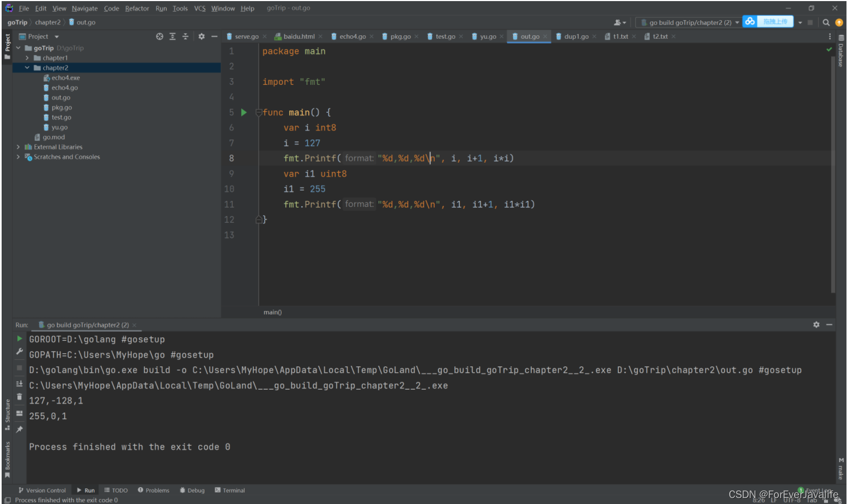The width and height of the screenshot is (847, 504).
Task: Open Structure tool window
Action: point(8,415)
